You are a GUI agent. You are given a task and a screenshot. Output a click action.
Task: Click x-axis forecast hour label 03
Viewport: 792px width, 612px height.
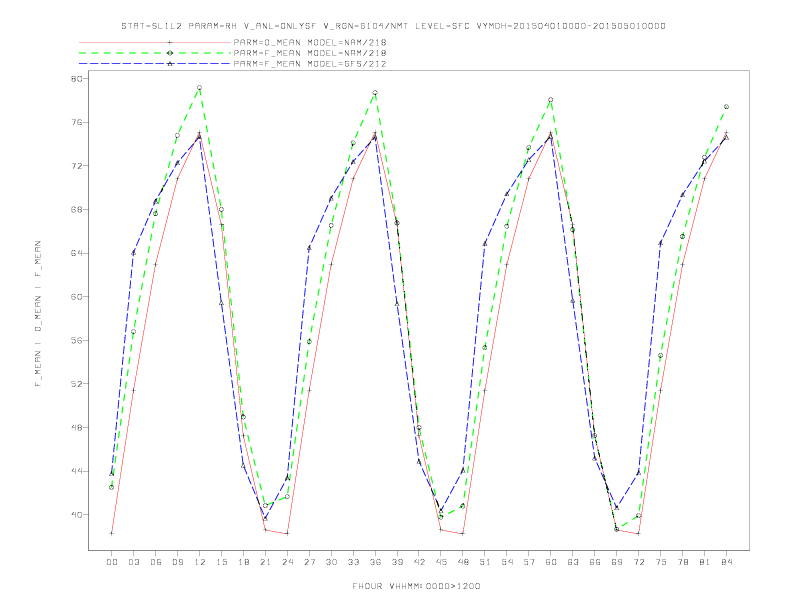[133, 562]
